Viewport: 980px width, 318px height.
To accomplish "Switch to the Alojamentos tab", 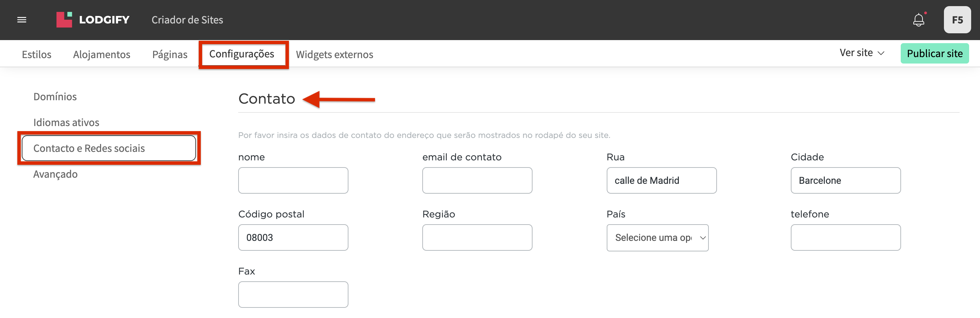I will point(101,54).
